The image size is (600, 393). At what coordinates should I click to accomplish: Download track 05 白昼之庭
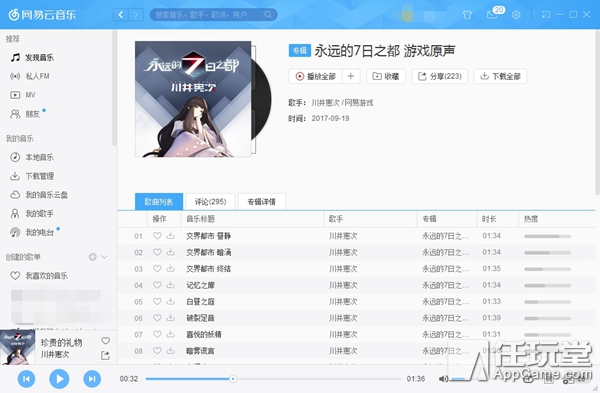(x=171, y=302)
